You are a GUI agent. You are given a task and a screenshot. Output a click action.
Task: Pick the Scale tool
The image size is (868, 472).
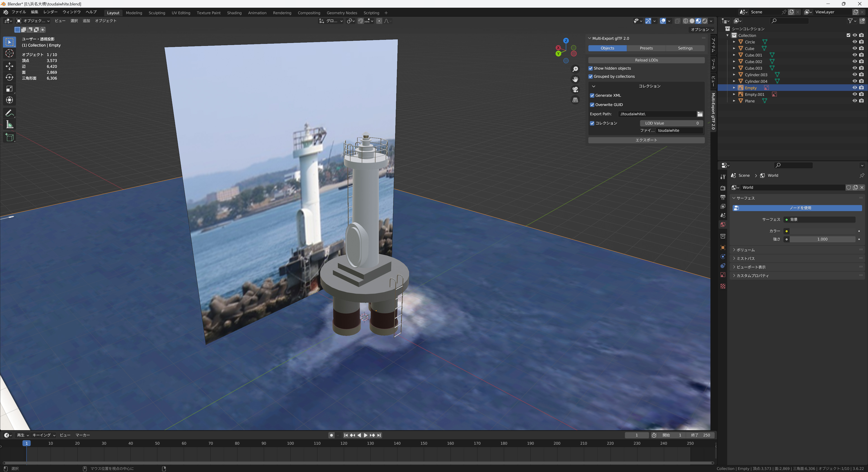click(x=9, y=89)
